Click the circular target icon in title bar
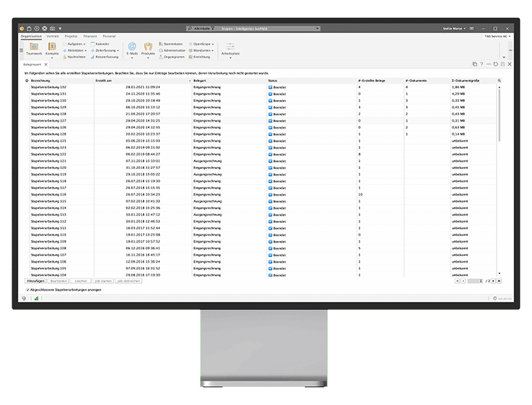The width and height of the screenshot is (532, 405). click(x=37, y=29)
